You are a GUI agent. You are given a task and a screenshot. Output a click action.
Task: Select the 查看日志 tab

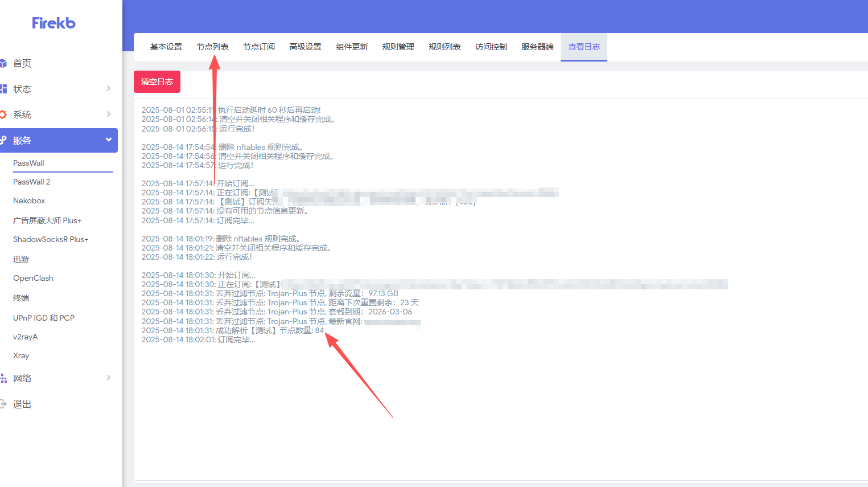(x=584, y=47)
